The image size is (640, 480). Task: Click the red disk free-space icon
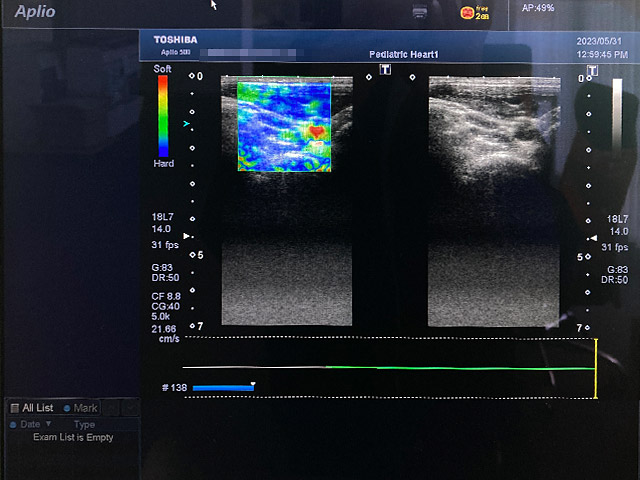coord(467,13)
